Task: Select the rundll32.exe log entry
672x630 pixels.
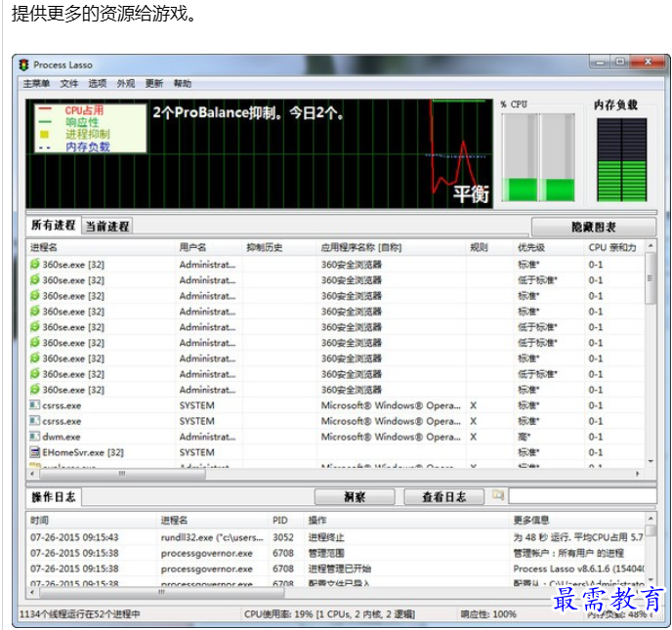Action: [x=336, y=537]
